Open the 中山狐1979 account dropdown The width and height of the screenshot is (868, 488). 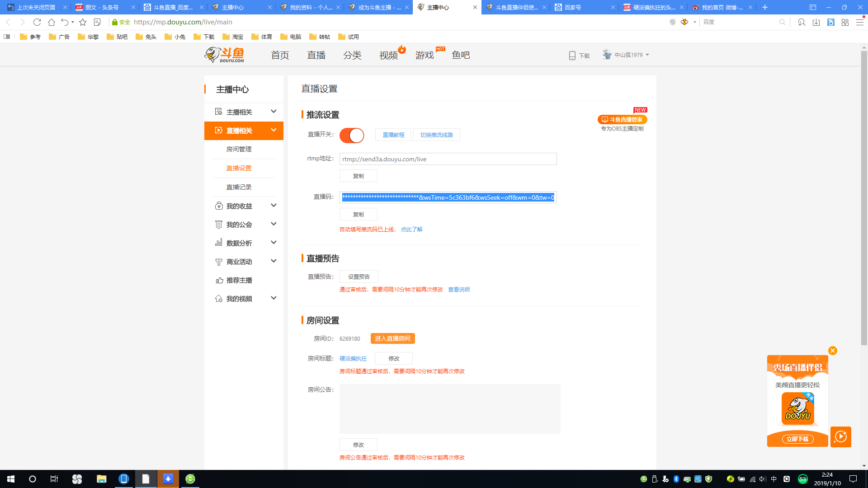pos(626,55)
